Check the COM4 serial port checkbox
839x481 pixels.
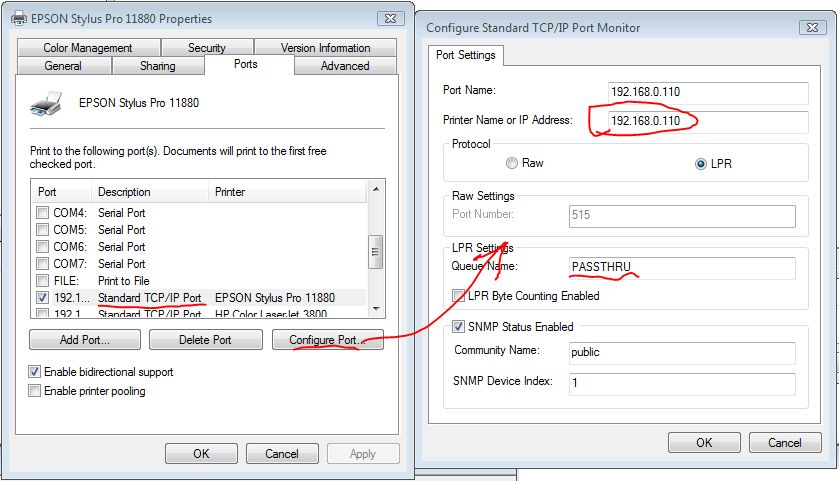pos(42,212)
